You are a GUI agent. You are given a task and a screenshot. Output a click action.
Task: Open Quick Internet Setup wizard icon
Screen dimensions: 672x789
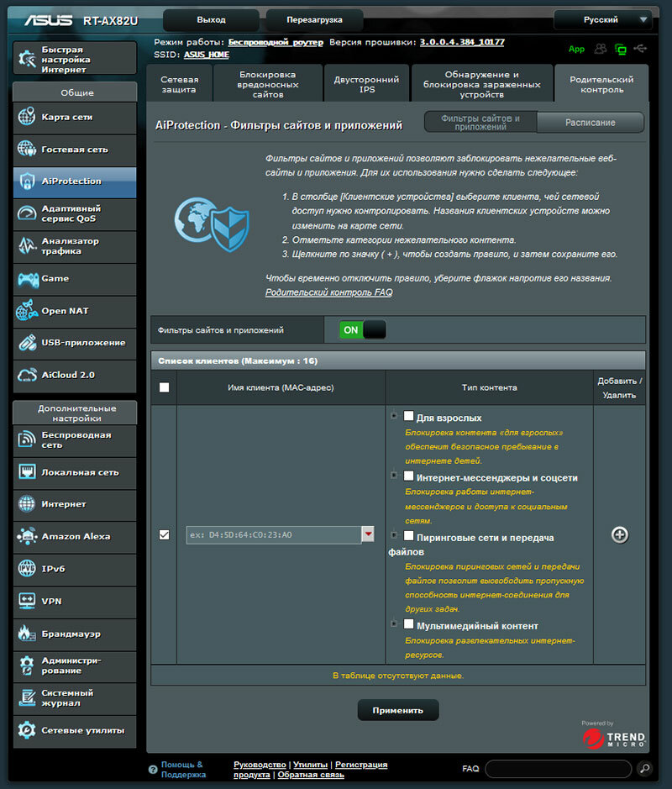click(27, 59)
